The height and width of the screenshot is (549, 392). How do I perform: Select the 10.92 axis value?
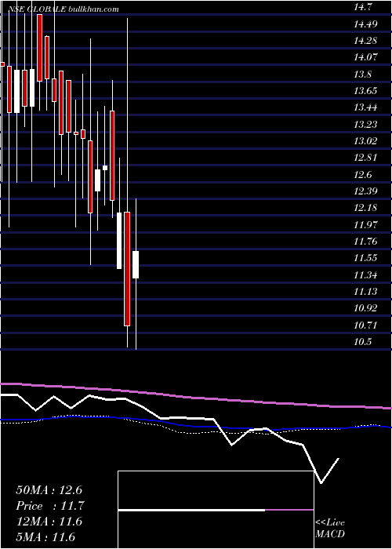365,308
